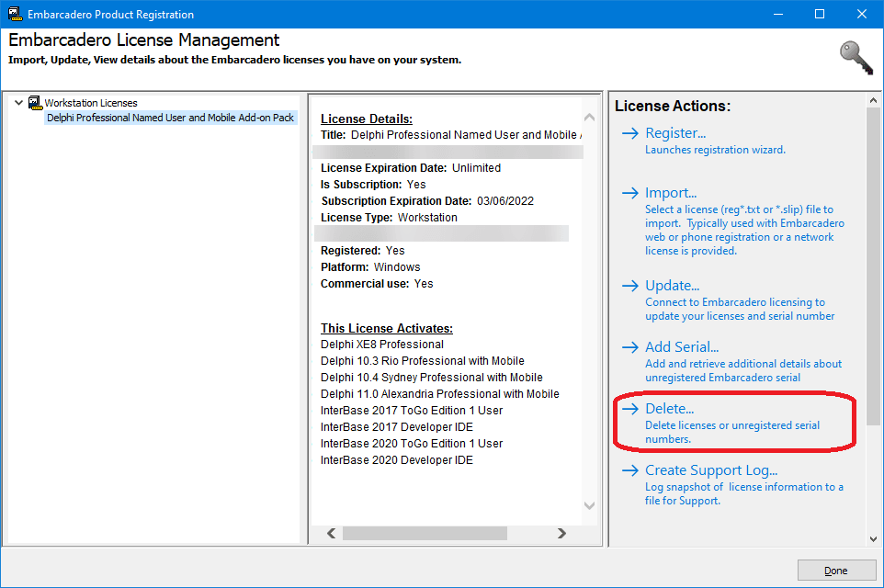Click the details pane scroll-up arrow
The width and height of the screenshot is (884, 588).
coord(589,118)
